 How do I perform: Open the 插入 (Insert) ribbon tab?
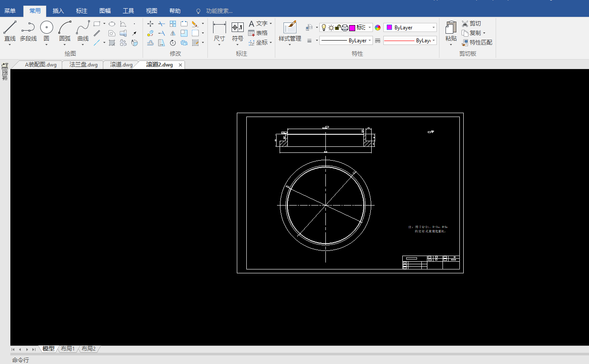click(x=58, y=11)
